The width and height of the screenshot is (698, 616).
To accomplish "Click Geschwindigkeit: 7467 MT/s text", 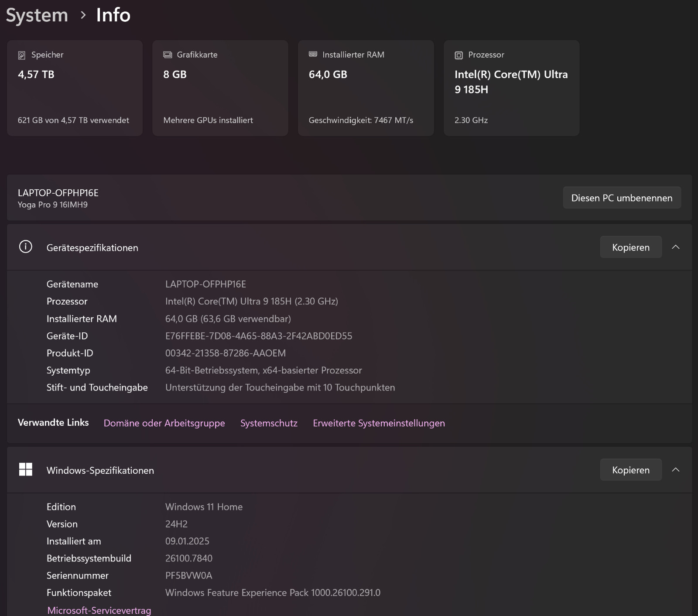I will 361,120.
